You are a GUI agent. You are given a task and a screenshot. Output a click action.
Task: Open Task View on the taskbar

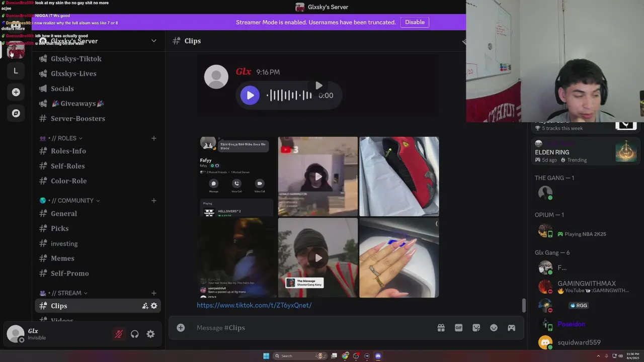[x=334, y=356]
